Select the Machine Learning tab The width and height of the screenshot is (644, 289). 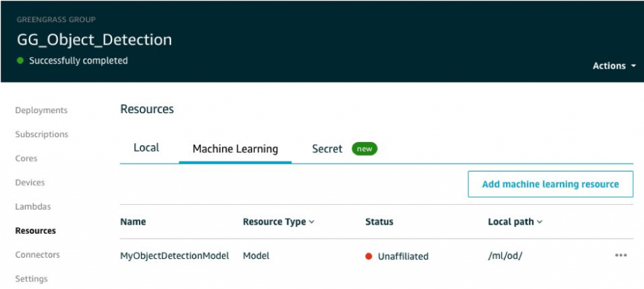[x=235, y=149]
